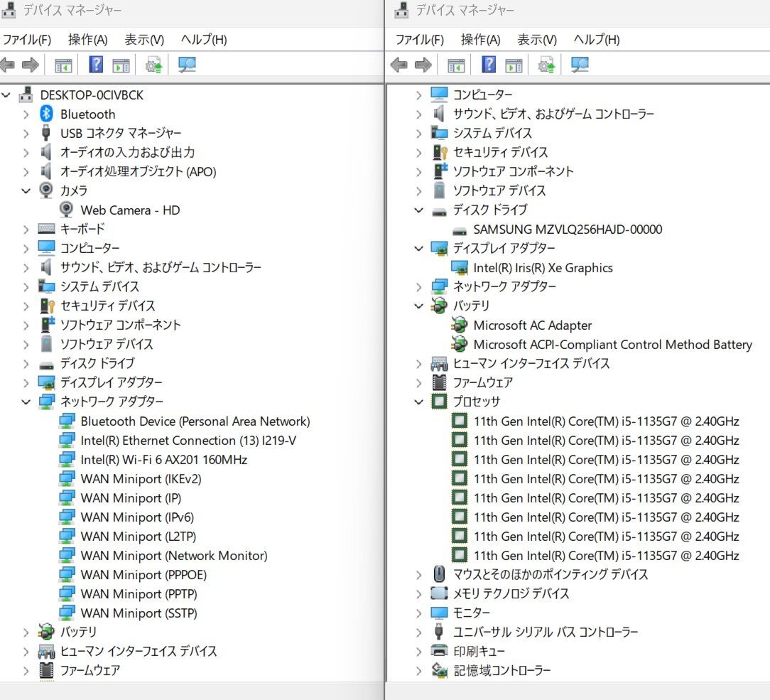The image size is (770, 700).
Task: Collapse ネットワーク アダプター in left window
Action: pyautogui.click(x=26, y=402)
